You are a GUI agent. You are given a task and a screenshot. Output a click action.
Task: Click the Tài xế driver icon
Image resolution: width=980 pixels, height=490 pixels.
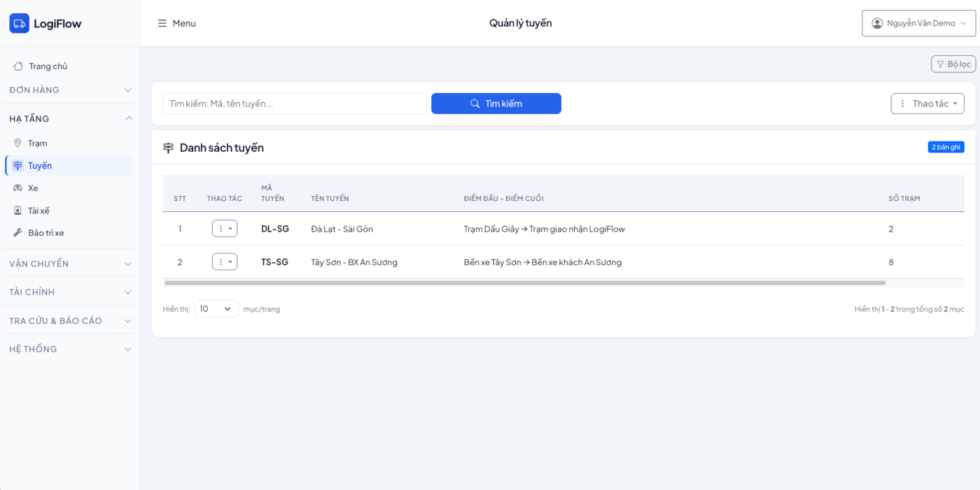pos(18,211)
